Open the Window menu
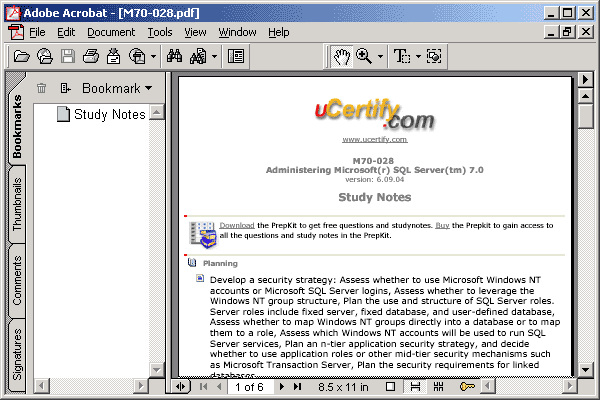 coord(237,32)
